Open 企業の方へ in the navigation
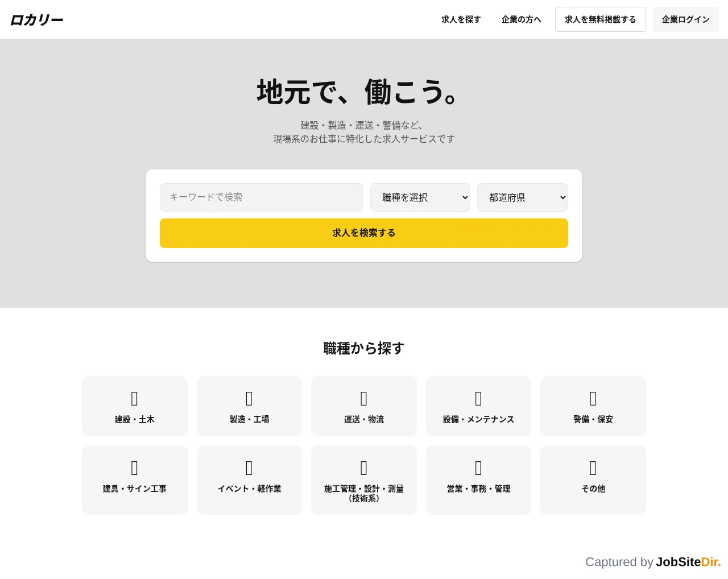The height and width of the screenshot is (579, 728). pyautogui.click(x=522, y=19)
